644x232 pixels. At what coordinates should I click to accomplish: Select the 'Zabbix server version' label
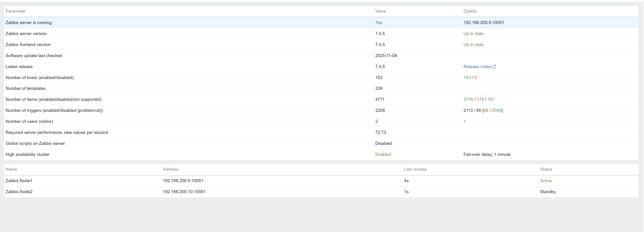(x=26, y=33)
